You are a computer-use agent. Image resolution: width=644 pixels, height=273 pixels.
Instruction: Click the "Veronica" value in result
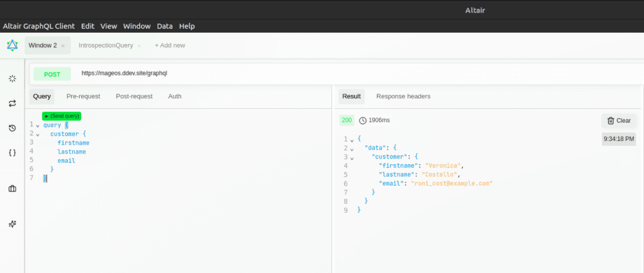[444, 166]
